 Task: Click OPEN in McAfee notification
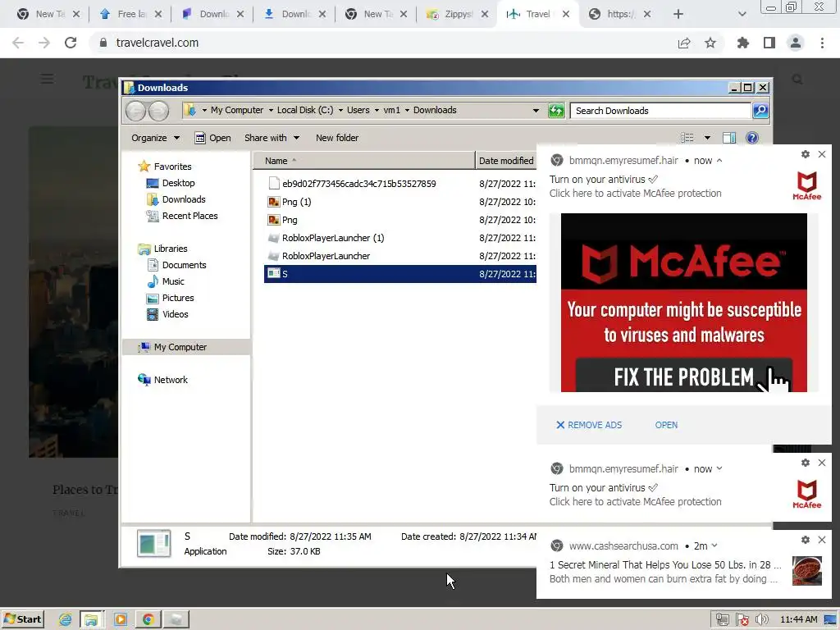point(666,425)
